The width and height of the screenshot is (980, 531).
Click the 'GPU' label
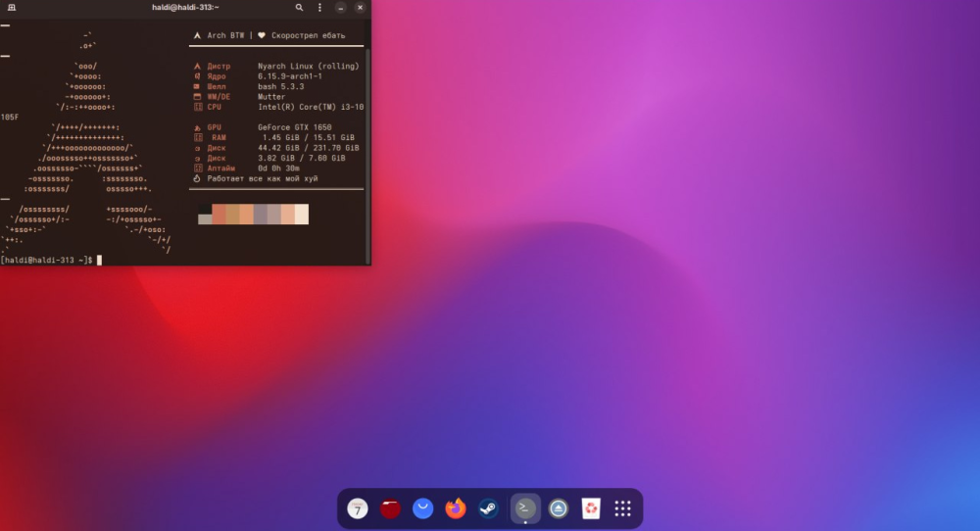[214, 127]
